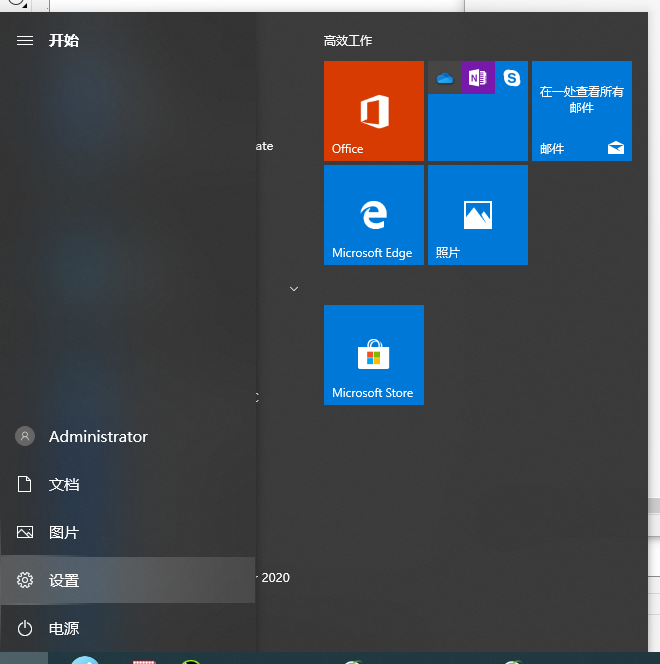Open the Photos (照片) tile

[478, 215]
